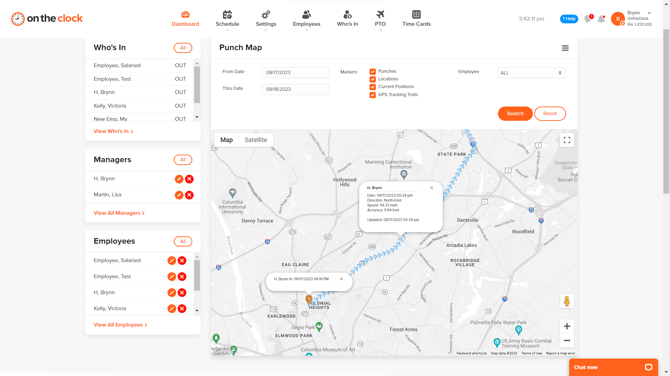Open View All Managers link
Viewport: 670px width, 376px height.
coord(119,213)
